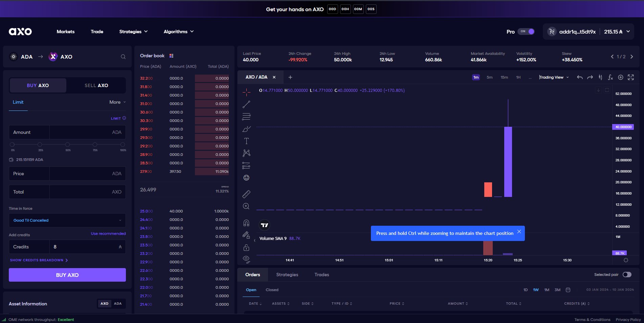Open the More order types dropdown
This screenshot has height=323, width=644.
click(117, 102)
